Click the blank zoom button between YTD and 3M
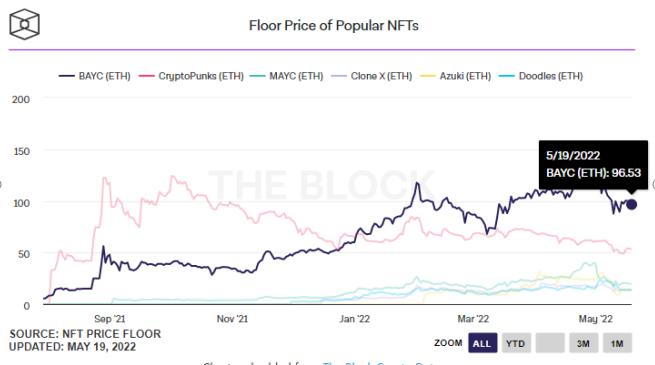This screenshot has width=655, height=365. pyautogui.click(x=550, y=343)
